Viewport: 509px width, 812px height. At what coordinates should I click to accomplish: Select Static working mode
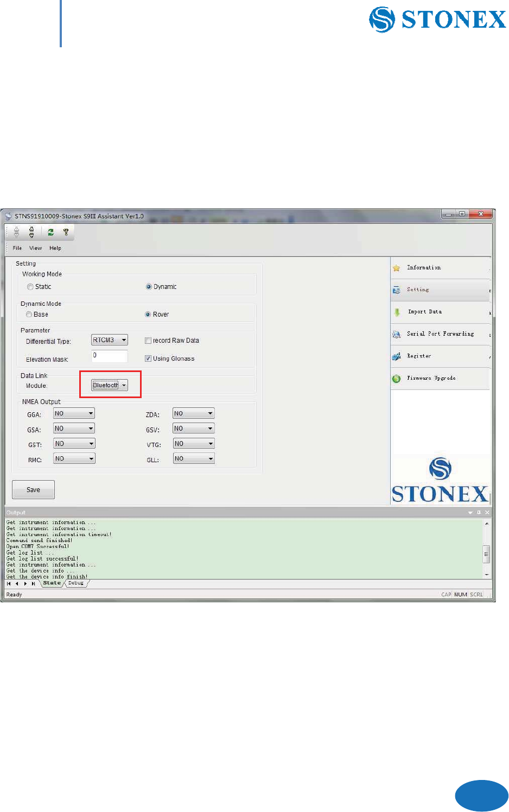(x=30, y=287)
